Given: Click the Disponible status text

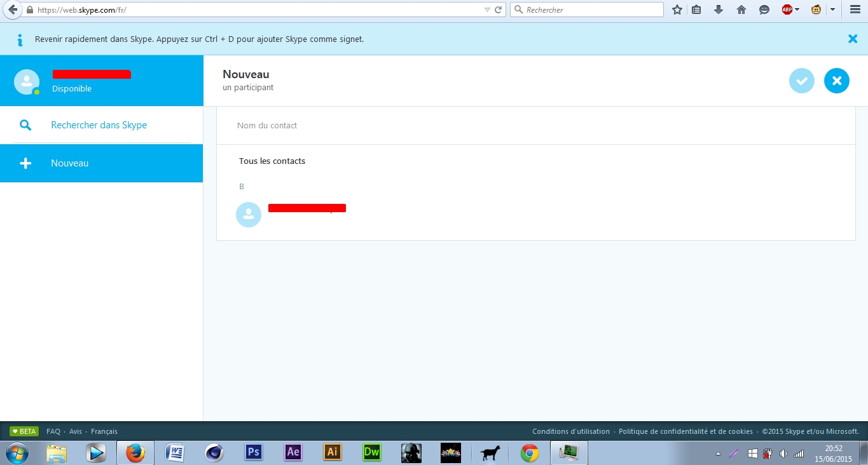Looking at the screenshot, I should coord(72,89).
